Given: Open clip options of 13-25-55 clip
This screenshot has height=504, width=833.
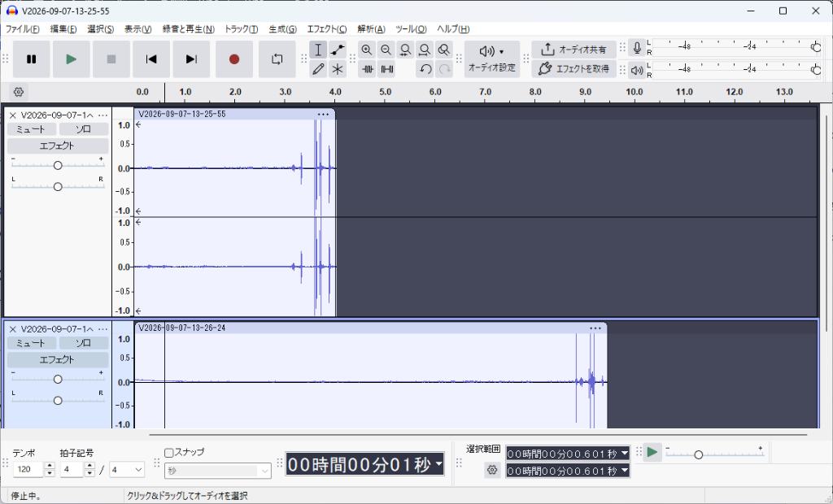Looking at the screenshot, I should point(323,114).
